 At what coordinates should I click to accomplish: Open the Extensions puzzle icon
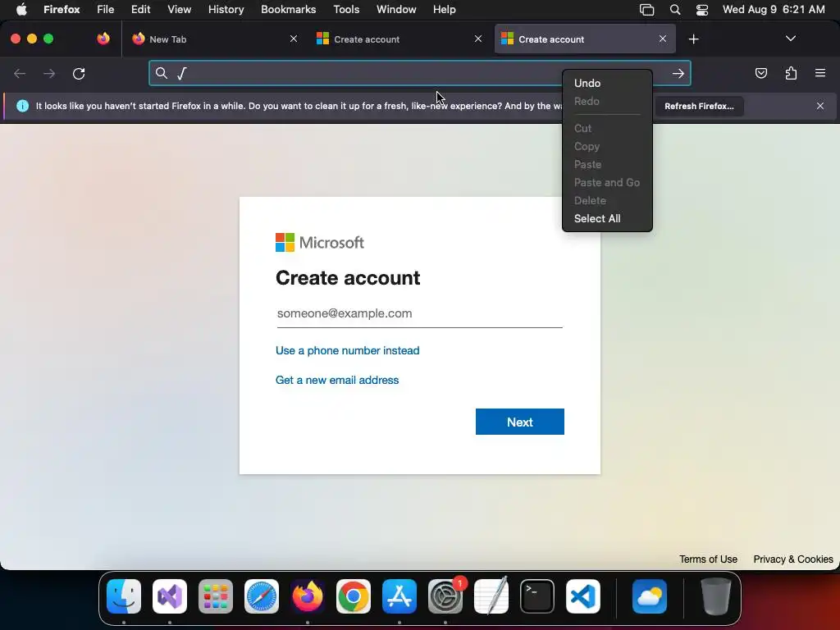[791, 73]
